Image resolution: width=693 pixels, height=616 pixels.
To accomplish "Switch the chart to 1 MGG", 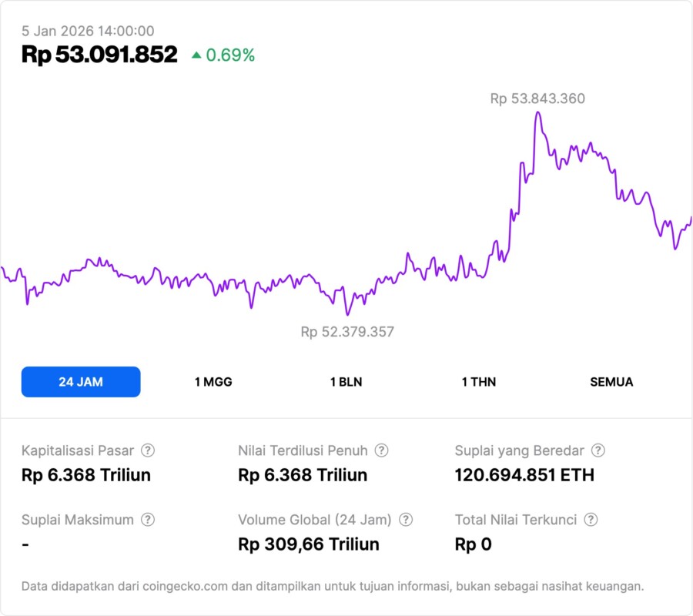I will pos(213,382).
